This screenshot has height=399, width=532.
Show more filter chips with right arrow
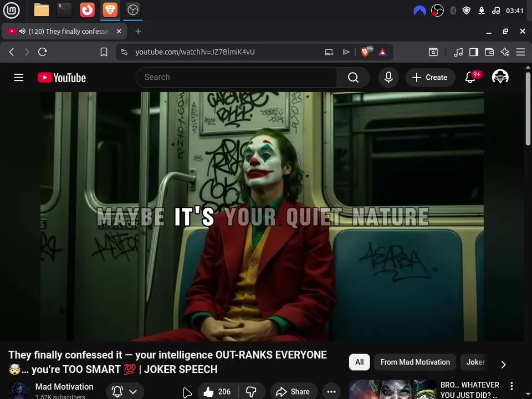pyautogui.click(x=504, y=365)
